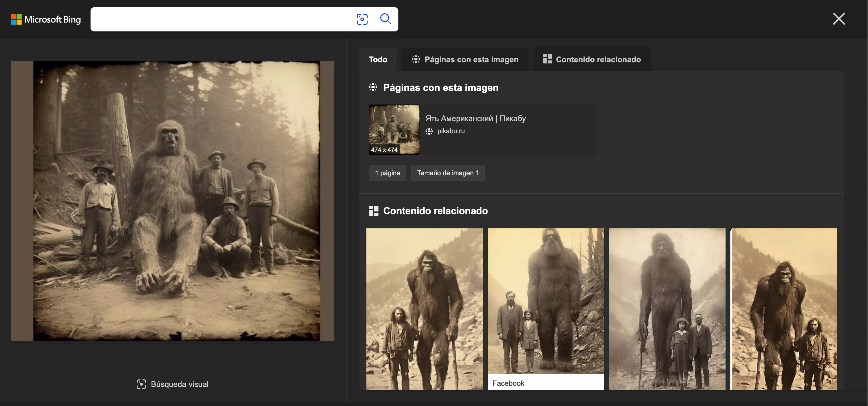Click the globe icon next to pikabu.ru

point(429,131)
